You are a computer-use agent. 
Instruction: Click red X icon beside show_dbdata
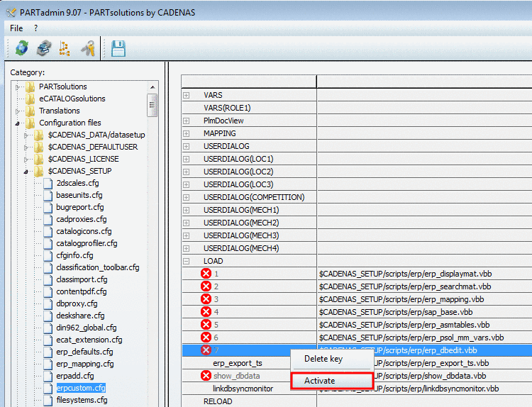click(206, 376)
